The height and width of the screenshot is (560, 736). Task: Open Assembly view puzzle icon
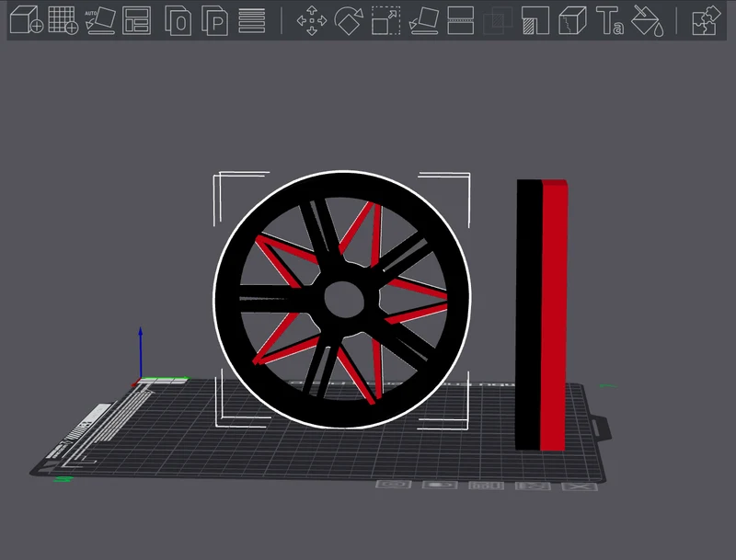pyautogui.click(x=707, y=20)
